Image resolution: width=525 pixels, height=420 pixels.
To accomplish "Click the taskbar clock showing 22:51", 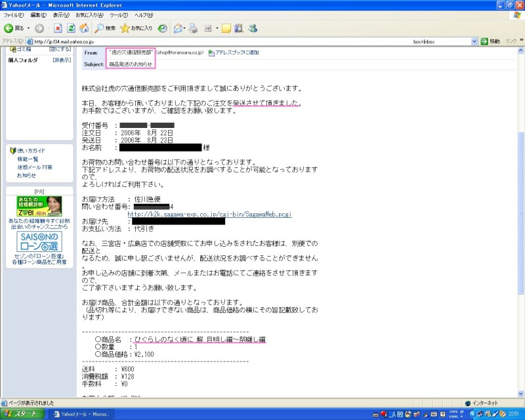I will point(514,414).
